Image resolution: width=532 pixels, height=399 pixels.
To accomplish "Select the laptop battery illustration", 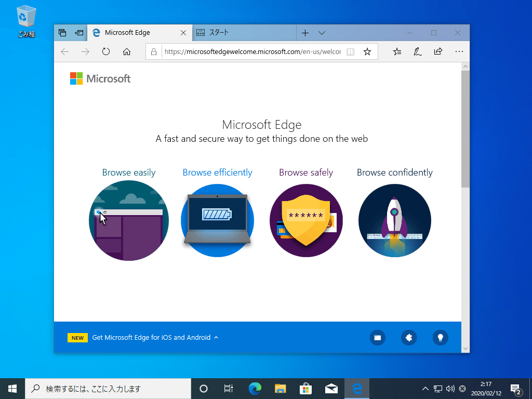I will pyautogui.click(x=218, y=220).
